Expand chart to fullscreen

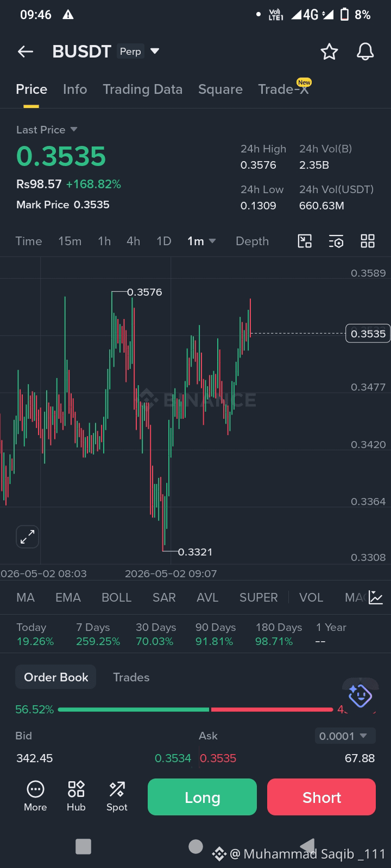[27, 537]
